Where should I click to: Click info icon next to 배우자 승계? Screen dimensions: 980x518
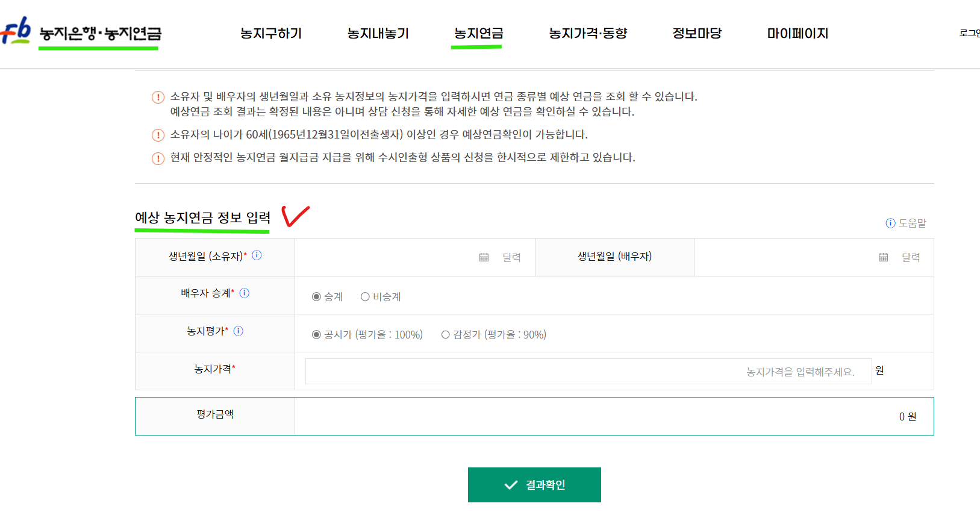(x=245, y=293)
